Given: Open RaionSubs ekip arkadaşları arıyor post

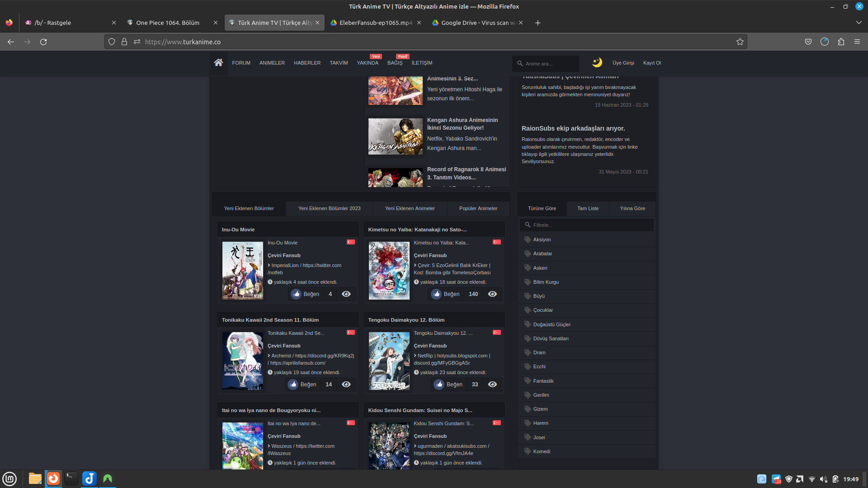Looking at the screenshot, I should click(x=573, y=128).
